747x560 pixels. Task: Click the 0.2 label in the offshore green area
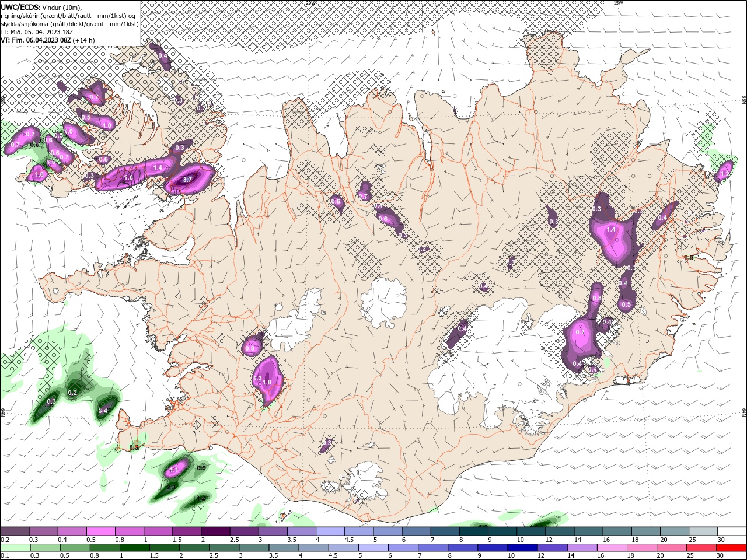coord(72,393)
